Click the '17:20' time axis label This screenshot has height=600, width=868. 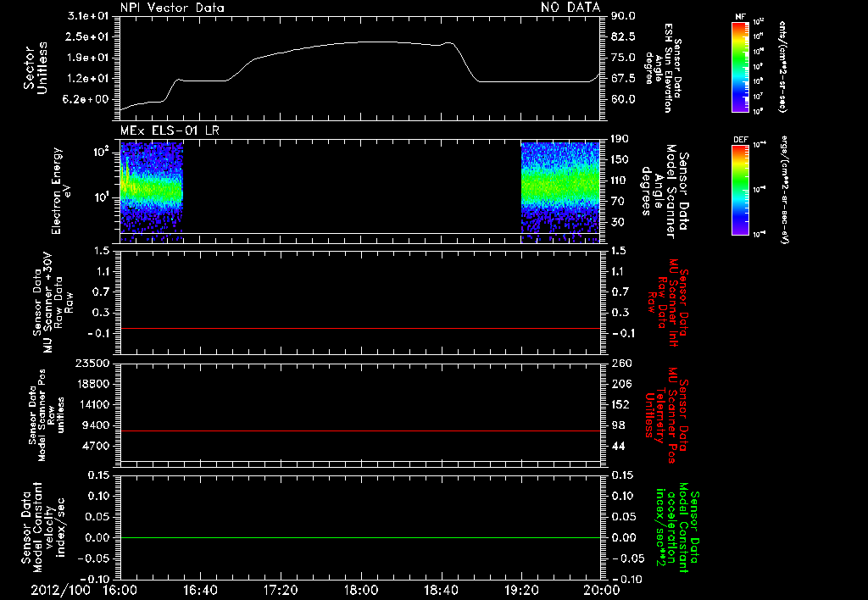click(x=281, y=590)
